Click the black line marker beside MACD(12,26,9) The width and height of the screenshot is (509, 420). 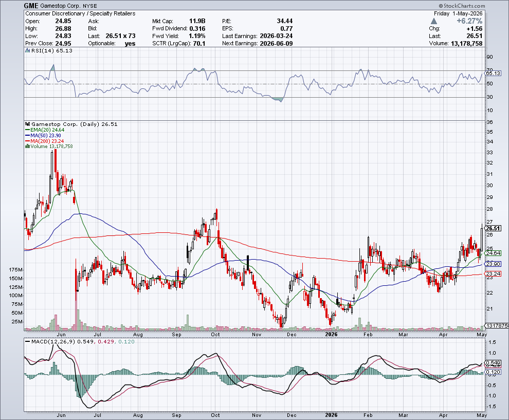(28, 341)
